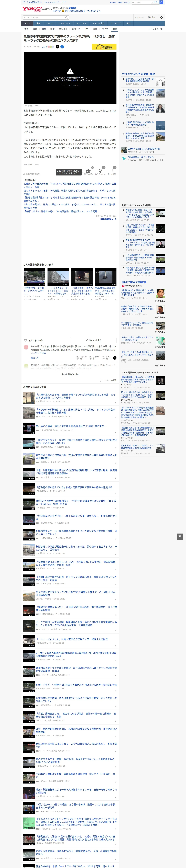The height and width of the screenshot is (868, 186).
Task: Click the 新規取得 link
Action: (72, 8)
